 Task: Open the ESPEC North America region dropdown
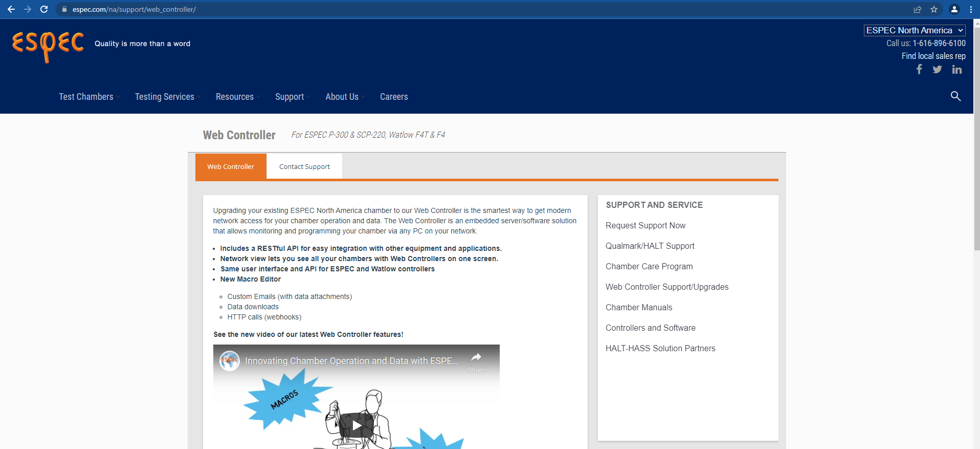pos(915,30)
